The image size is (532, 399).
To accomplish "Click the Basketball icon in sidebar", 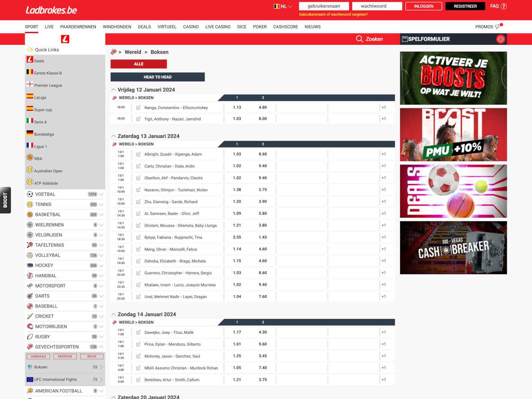I will [30, 215].
